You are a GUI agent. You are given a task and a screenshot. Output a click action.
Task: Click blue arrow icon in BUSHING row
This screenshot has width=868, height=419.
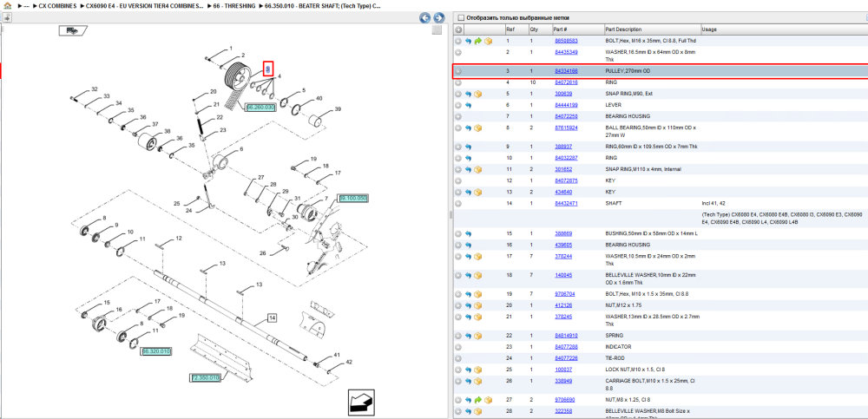tap(469, 233)
